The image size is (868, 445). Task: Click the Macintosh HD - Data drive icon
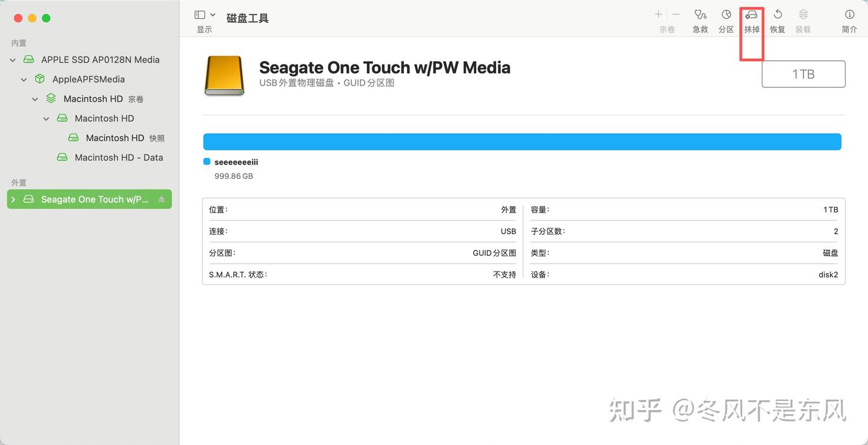[62, 157]
